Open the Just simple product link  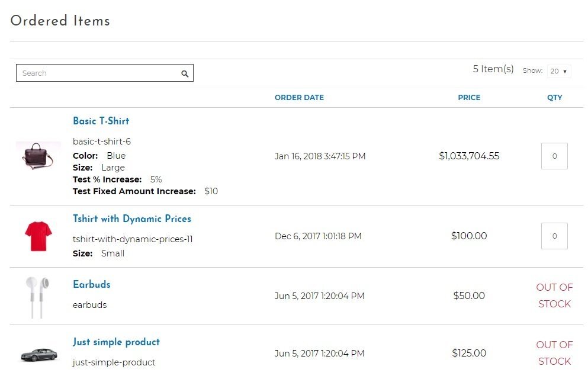point(116,342)
